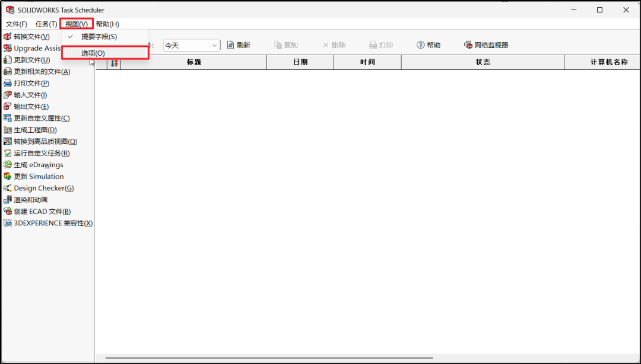Click the 3DEXPERIENCE compatibility (兼容性) icon

click(7, 223)
